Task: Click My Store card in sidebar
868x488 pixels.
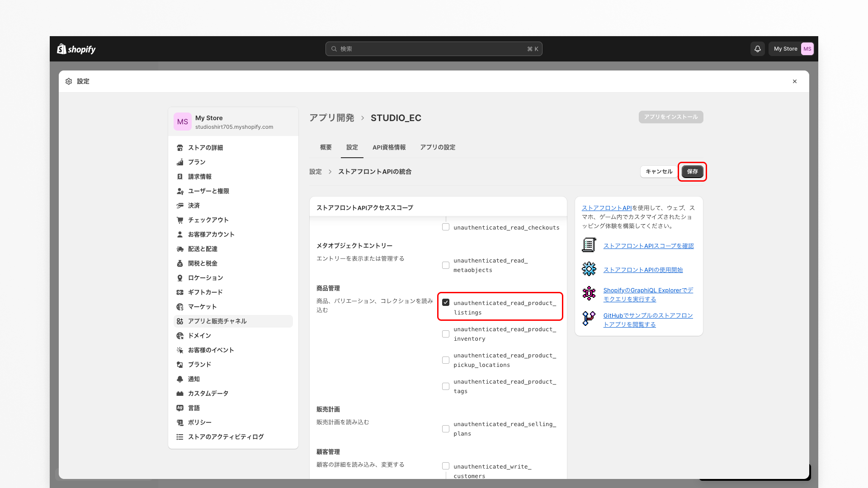Action: click(x=233, y=122)
